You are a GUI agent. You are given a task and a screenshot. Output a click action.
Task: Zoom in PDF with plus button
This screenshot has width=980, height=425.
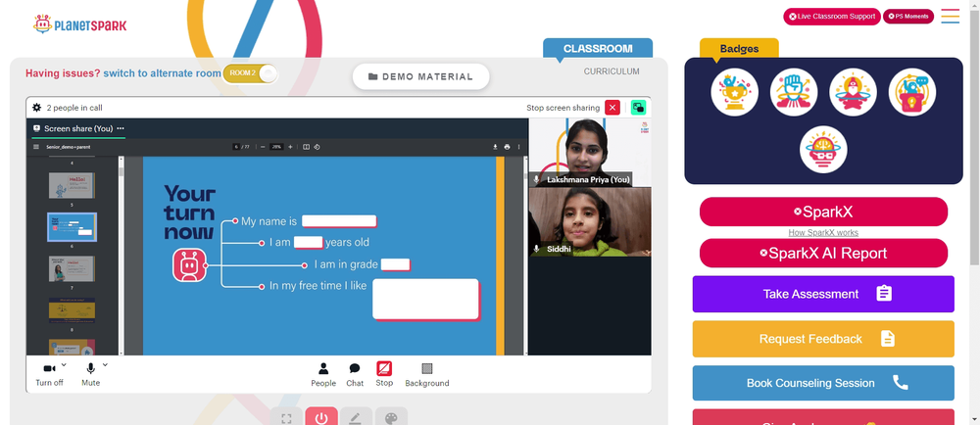290,147
